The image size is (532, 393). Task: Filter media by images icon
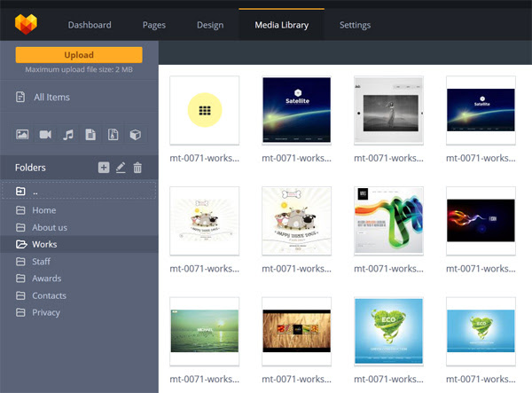point(22,135)
